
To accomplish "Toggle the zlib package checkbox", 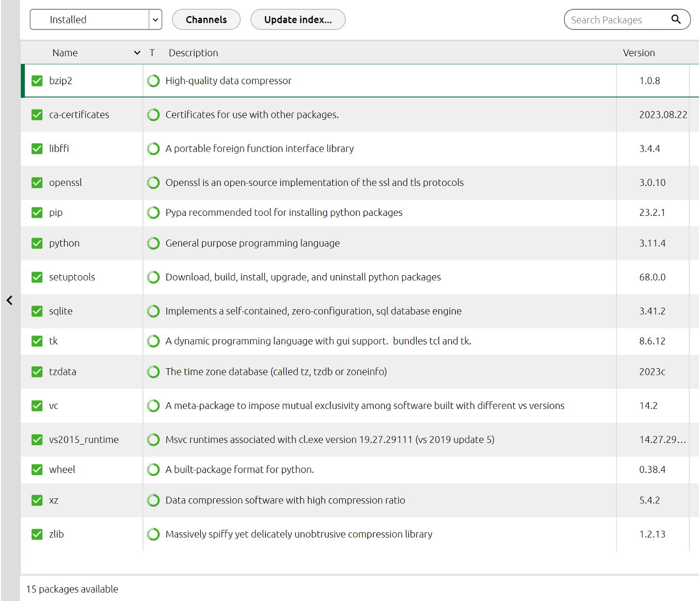I will tap(37, 534).
